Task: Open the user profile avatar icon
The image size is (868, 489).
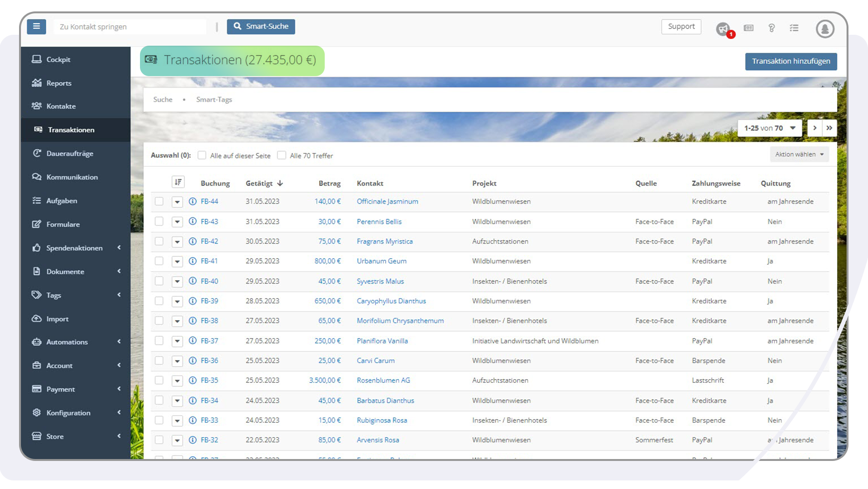Action: pyautogui.click(x=825, y=29)
